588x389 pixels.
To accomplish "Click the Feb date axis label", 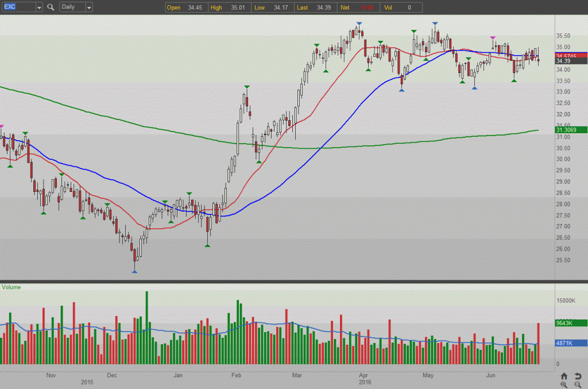I will pyautogui.click(x=236, y=375).
